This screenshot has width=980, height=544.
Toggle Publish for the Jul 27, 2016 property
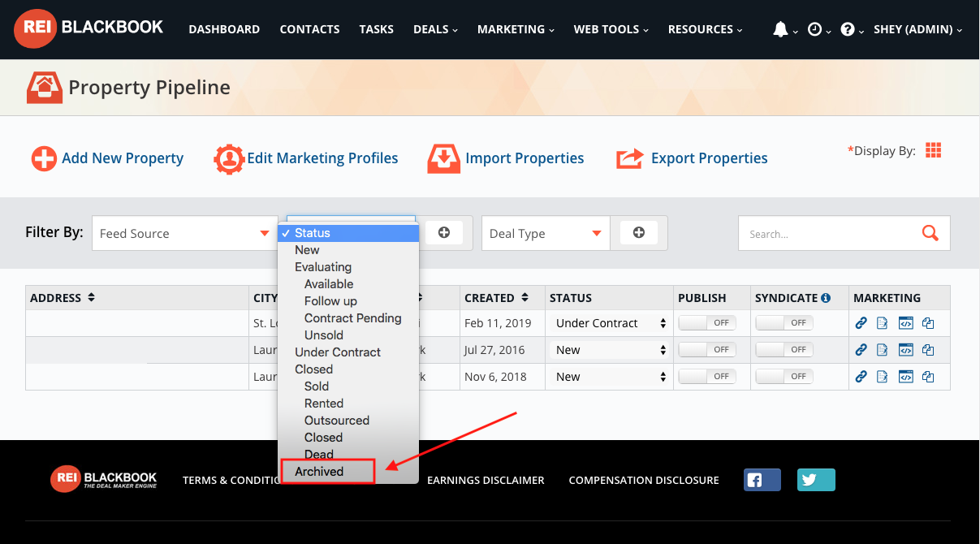pyautogui.click(x=707, y=350)
